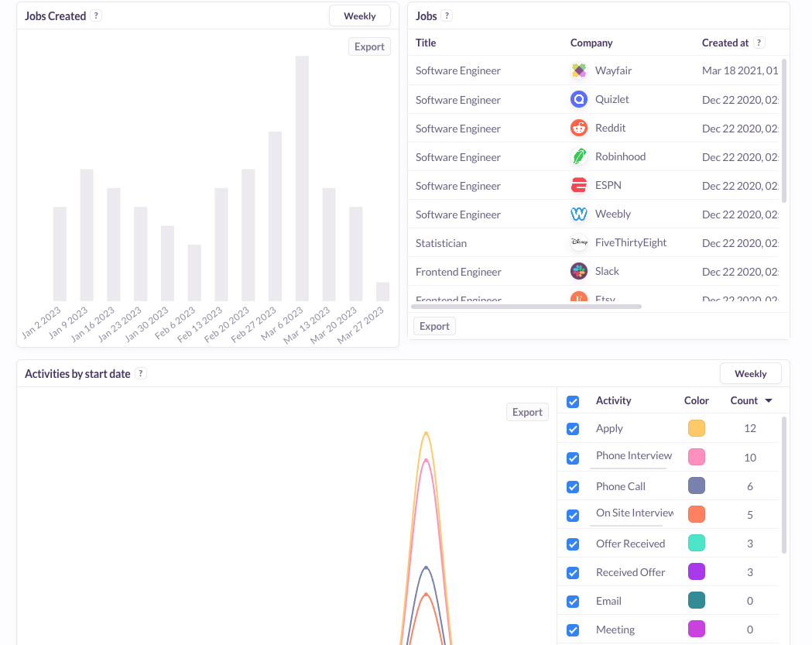Click the Offer Received teal swatch

click(697, 543)
